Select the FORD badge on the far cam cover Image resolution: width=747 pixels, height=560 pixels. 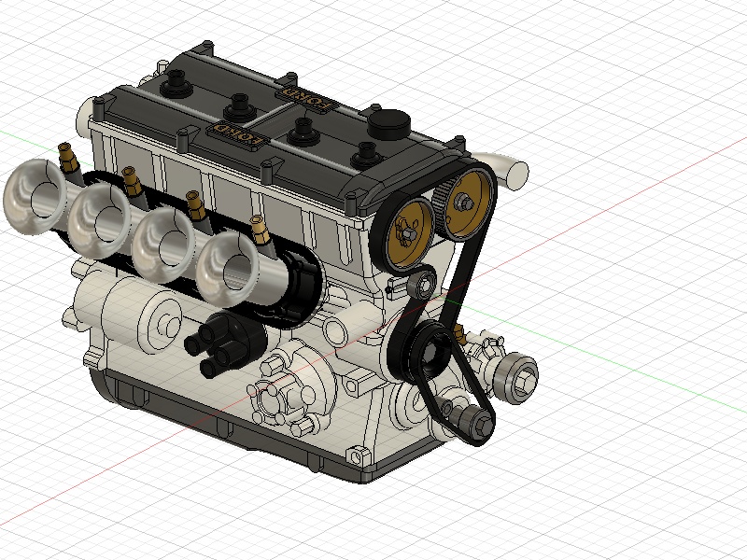click(306, 98)
